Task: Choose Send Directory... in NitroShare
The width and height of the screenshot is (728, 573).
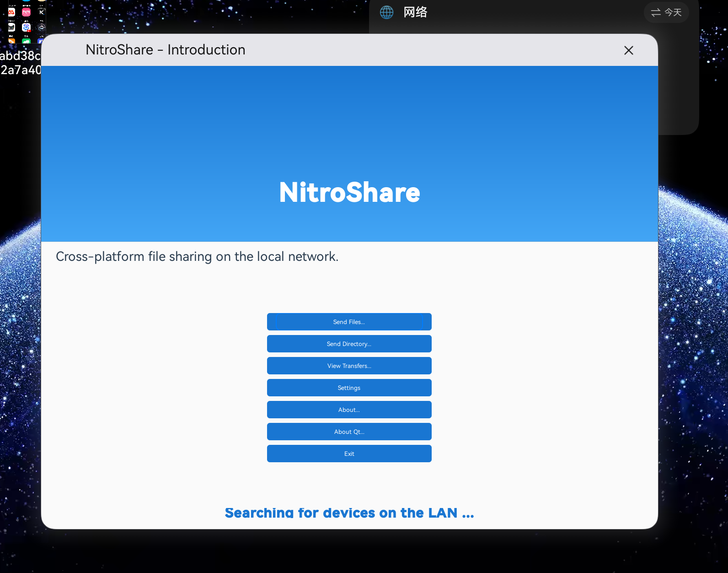Action: click(349, 344)
